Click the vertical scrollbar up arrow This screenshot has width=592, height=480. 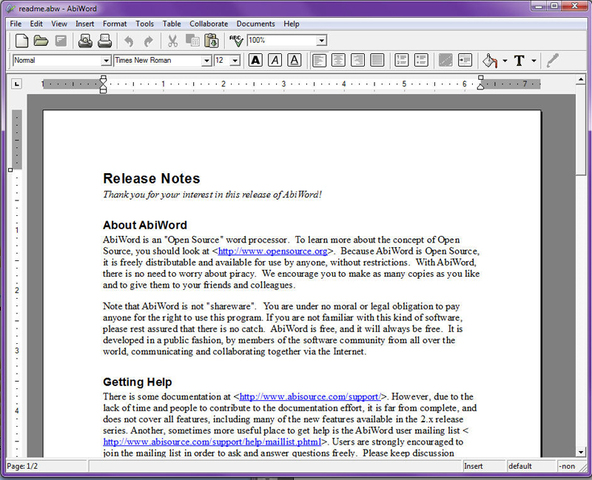pos(581,80)
